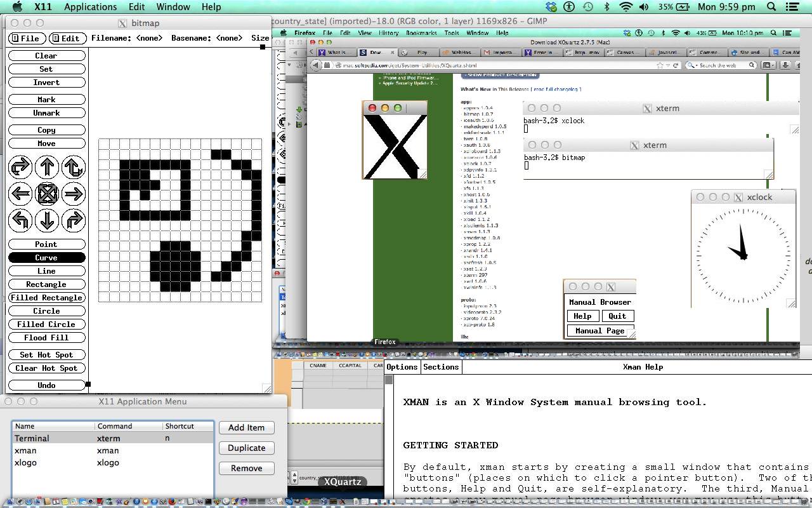Open the Apple menu icon
The height and width of the screenshot is (508, 812).
point(17,7)
